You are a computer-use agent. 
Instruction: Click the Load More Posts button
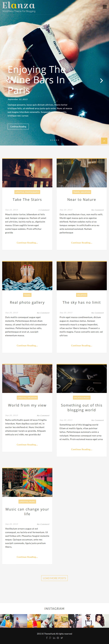[x=54, y=578]
